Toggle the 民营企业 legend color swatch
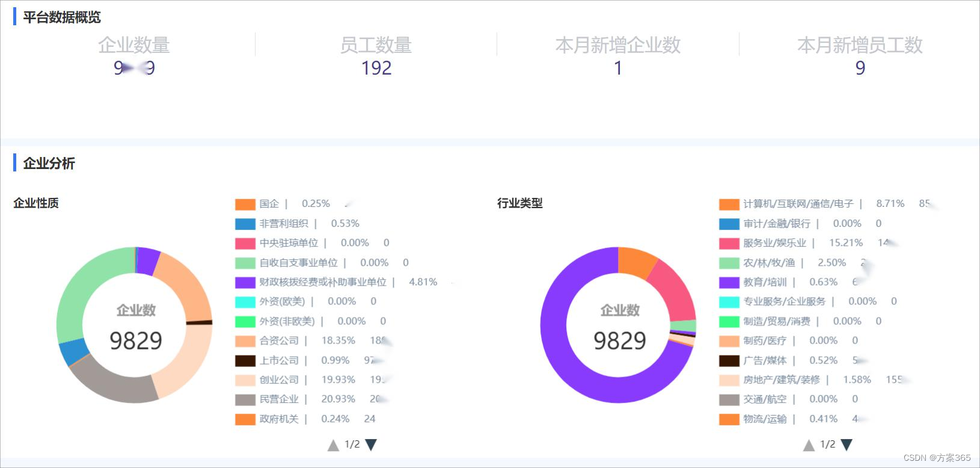The image size is (980, 468). tap(245, 399)
